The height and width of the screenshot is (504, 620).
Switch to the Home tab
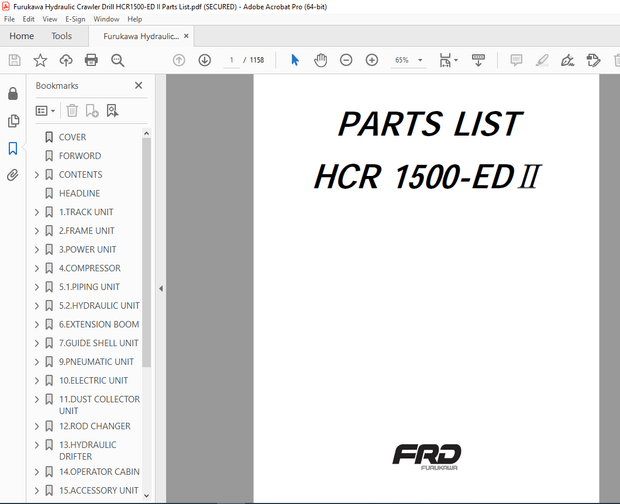pos(21,36)
